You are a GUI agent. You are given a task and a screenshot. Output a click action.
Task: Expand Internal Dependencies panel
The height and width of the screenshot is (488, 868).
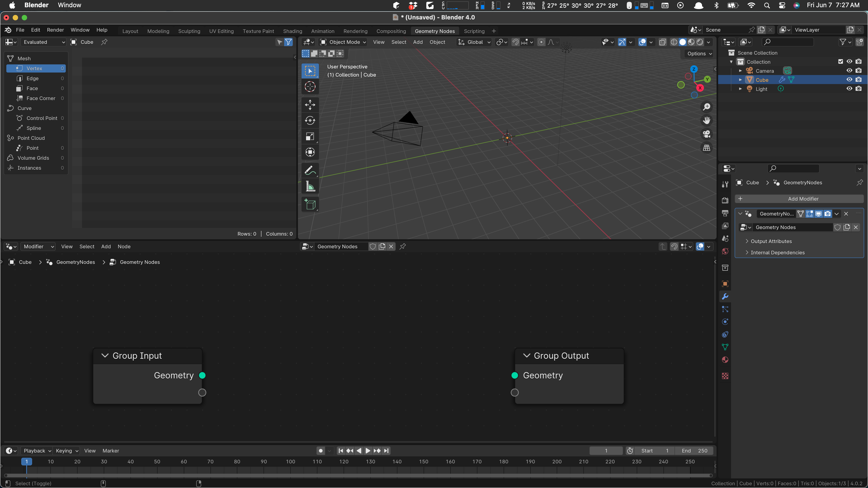tap(777, 253)
